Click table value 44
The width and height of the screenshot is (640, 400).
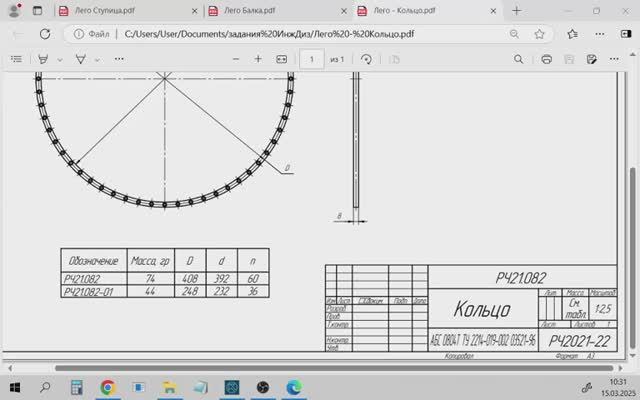pos(150,291)
